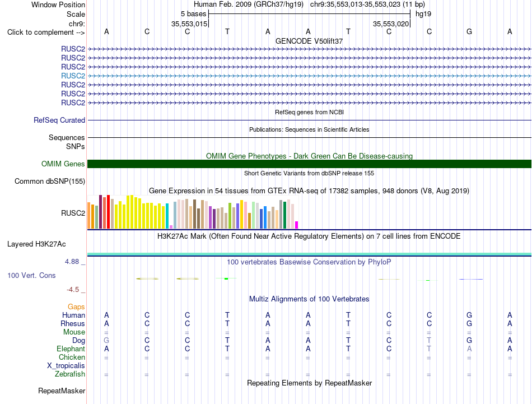
Task: Click the PhyloP Basewise Conservation title
Action: click(309, 262)
